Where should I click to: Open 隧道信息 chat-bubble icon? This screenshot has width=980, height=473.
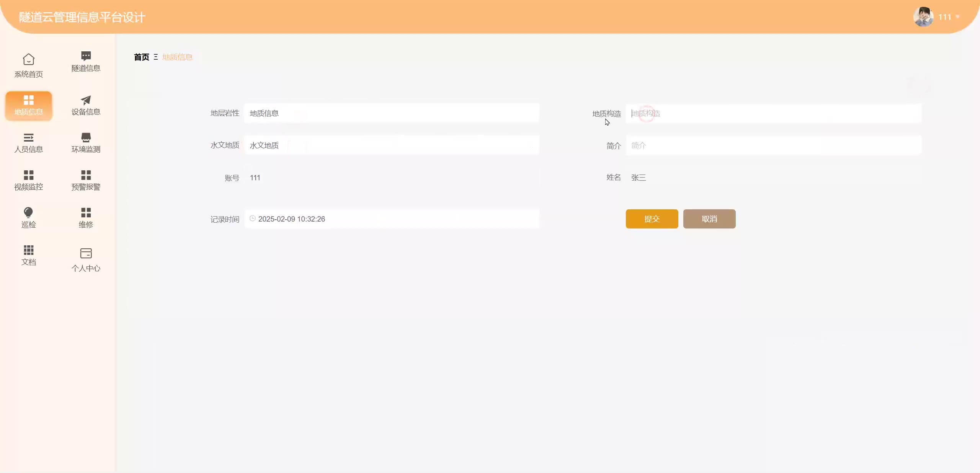pyautogui.click(x=86, y=56)
